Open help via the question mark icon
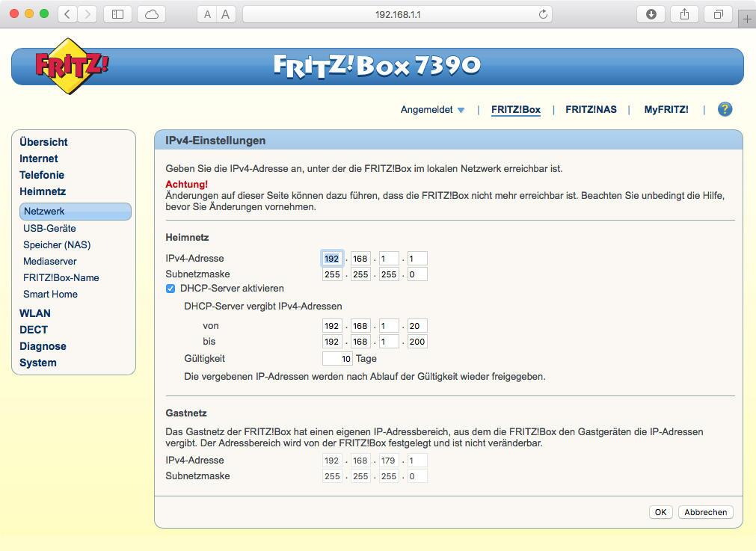This screenshot has width=756, height=551. (x=723, y=109)
